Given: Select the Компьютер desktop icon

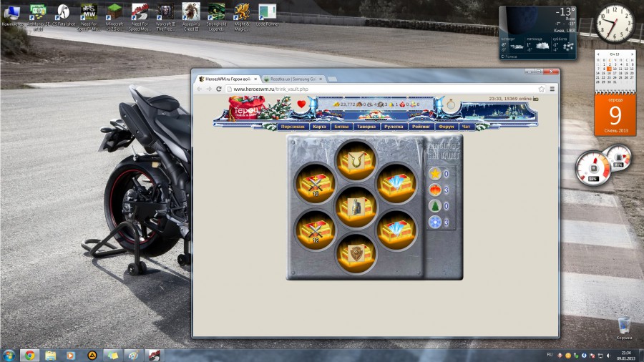Looking at the screenshot, I should tap(12, 16).
